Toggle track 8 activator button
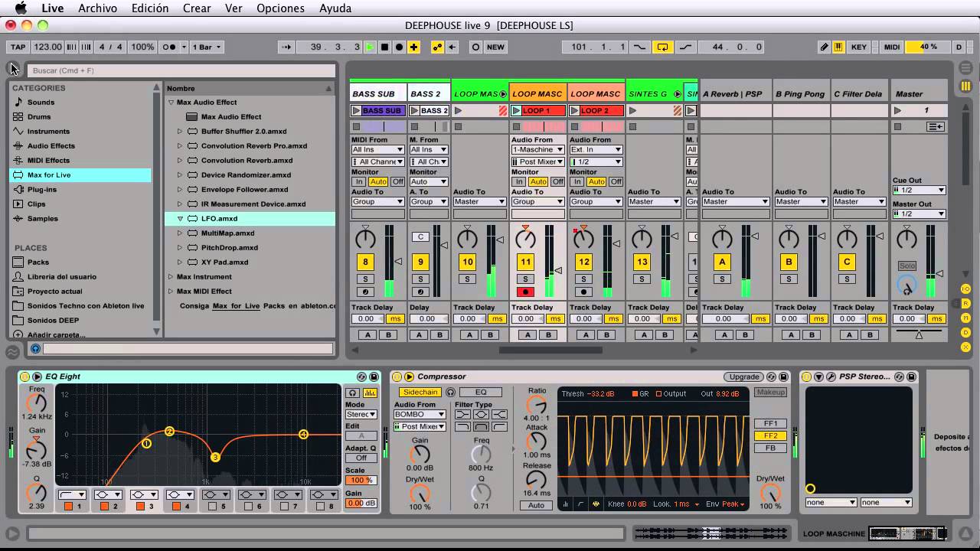 pyautogui.click(x=365, y=262)
